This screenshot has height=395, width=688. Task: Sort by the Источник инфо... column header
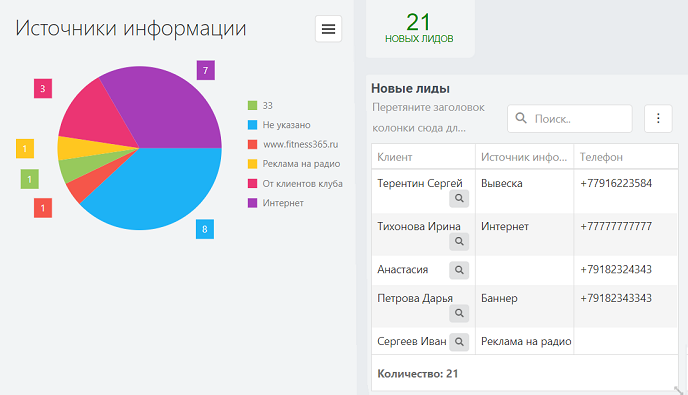pos(524,157)
